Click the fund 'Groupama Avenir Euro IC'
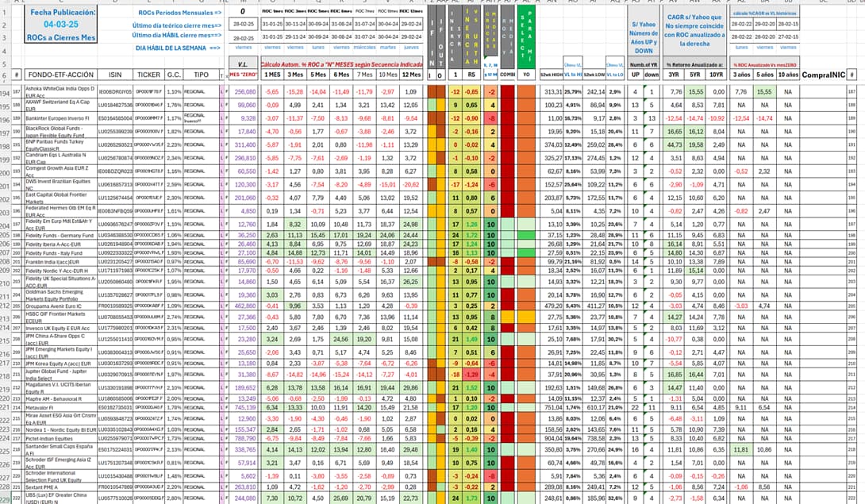Screen dimensions: 865x504 point(53,306)
